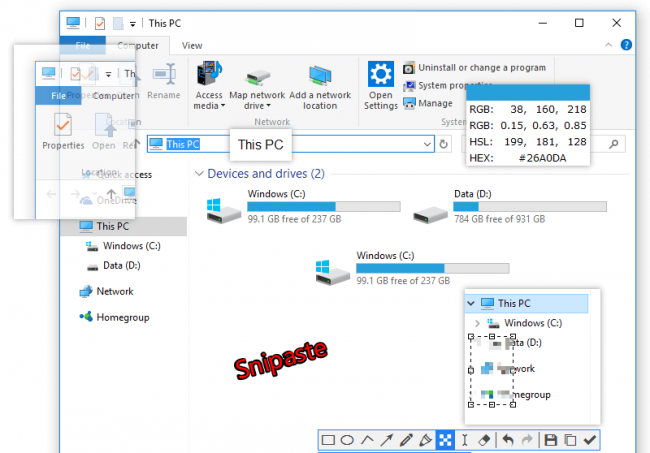This screenshot has height=453, width=650.
Task: Collapse the ribbon with the chevron
Action: (x=608, y=45)
